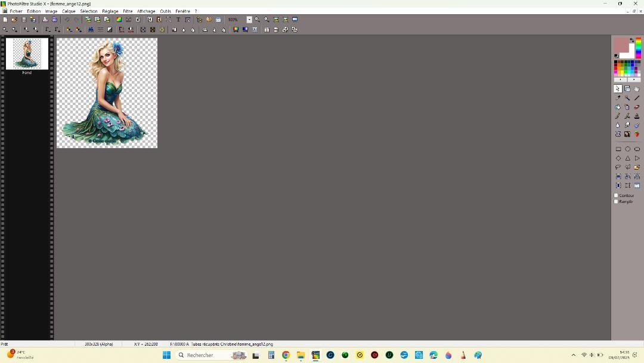644x363 pixels.
Task: Select the Smudge finger tool
Action: click(x=627, y=125)
